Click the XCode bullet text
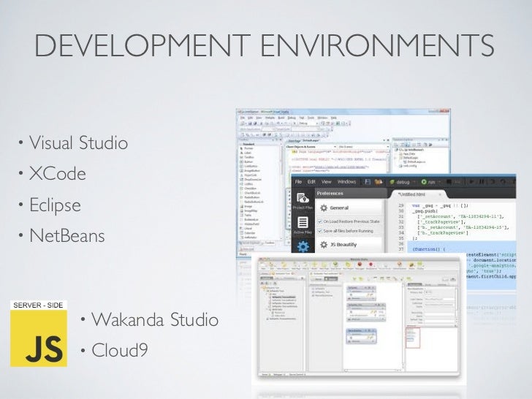532x399 pixels. [x=57, y=174]
